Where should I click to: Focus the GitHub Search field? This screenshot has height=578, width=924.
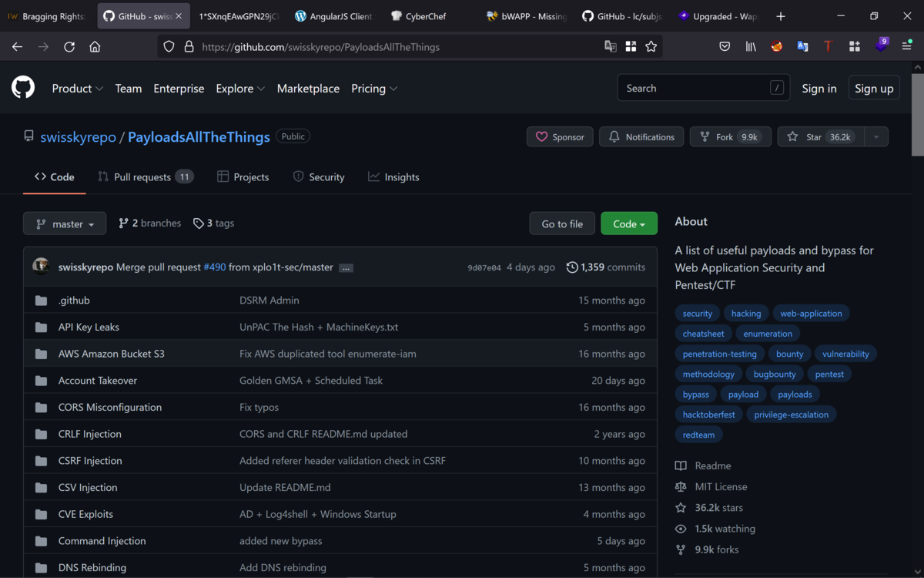[704, 88]
